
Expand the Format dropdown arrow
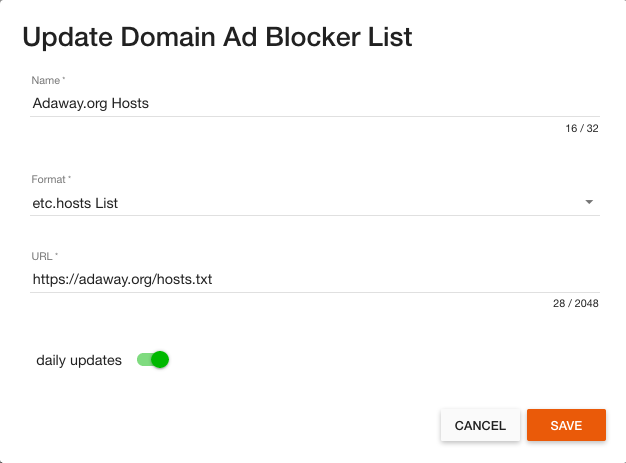(x=589, y=202)
